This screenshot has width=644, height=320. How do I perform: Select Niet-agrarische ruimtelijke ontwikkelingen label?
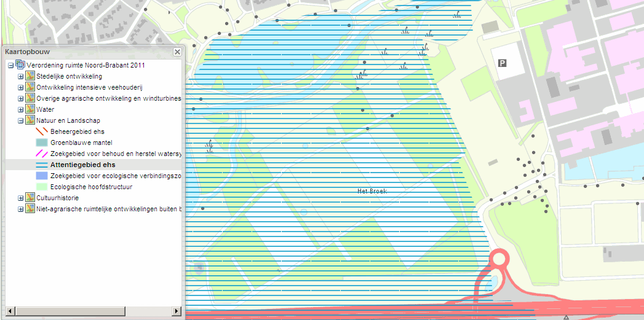(108, 209)
